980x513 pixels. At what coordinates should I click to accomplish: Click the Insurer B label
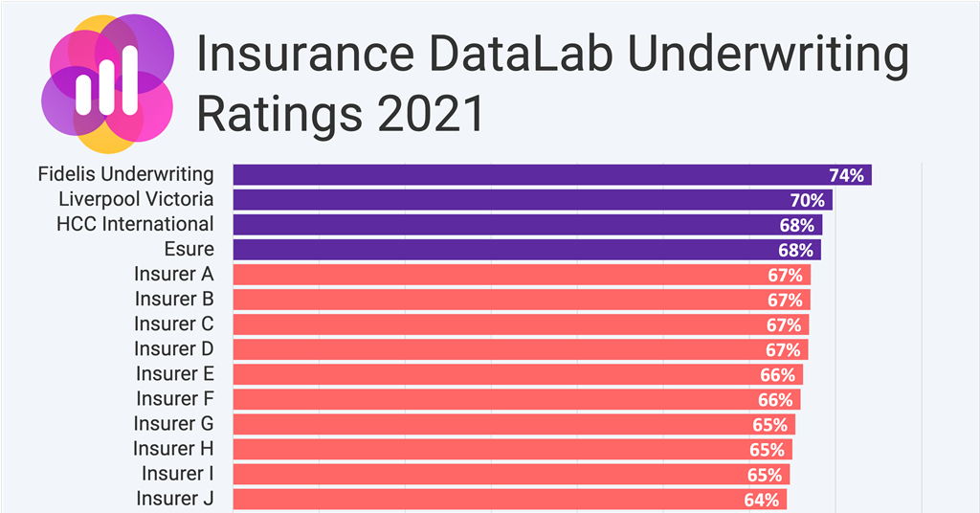click(173, 300)
